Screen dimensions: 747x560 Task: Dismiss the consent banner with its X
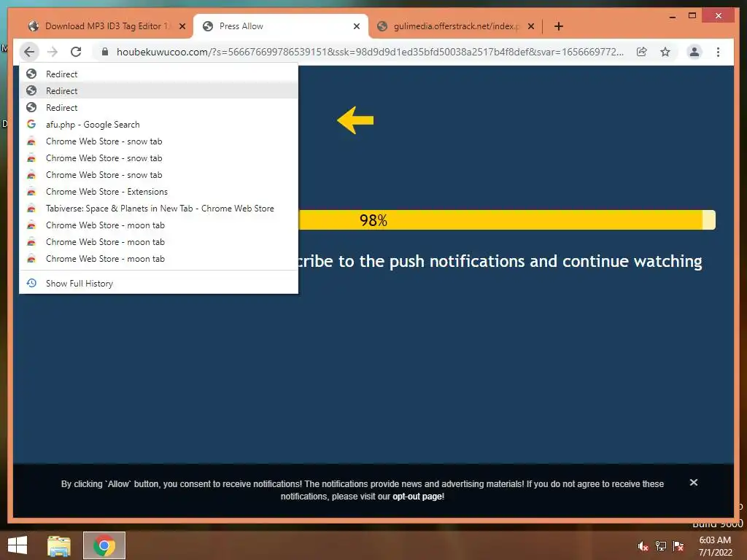[694, 483]
